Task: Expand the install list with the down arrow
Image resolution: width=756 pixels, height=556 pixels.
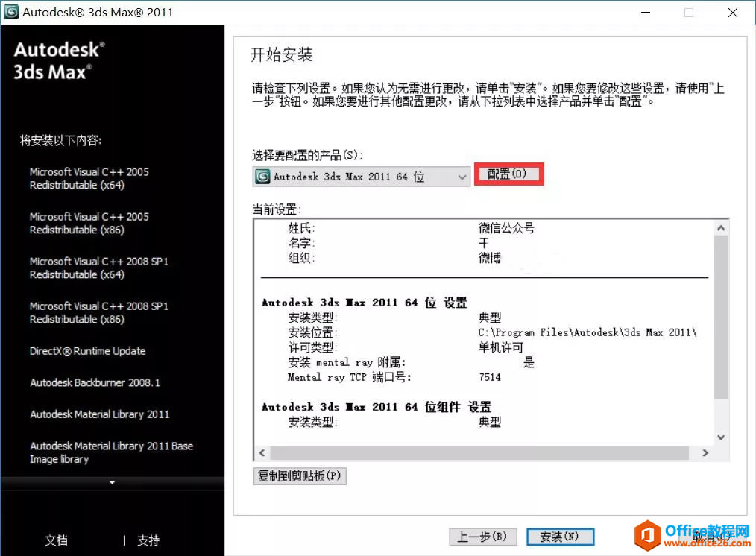Action: [113, 483]
